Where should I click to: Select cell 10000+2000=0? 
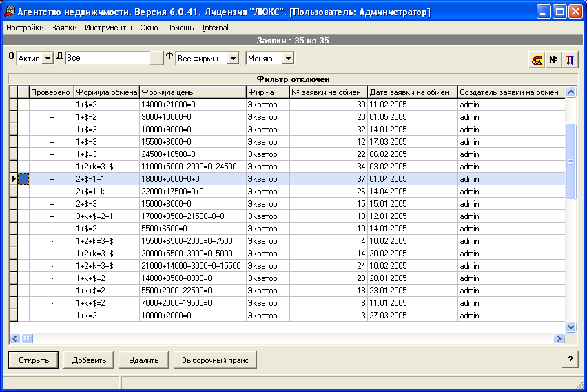[193, 316]
